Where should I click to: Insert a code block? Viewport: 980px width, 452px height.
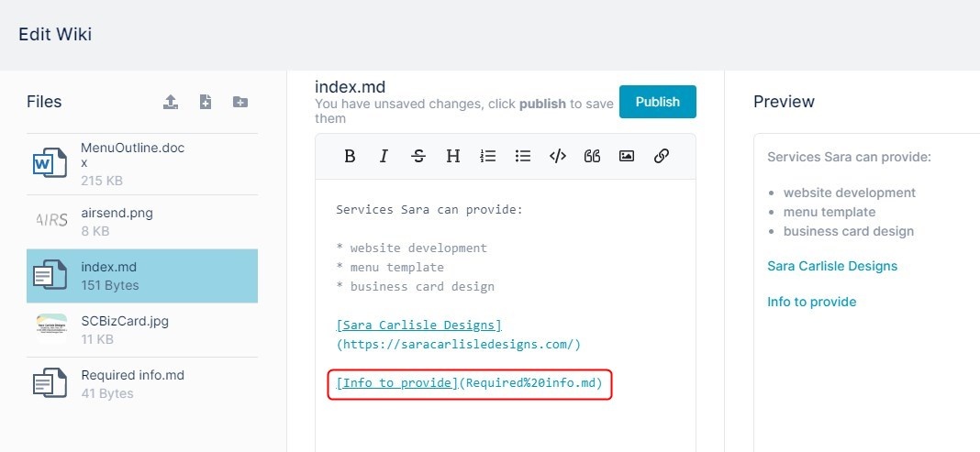tap(558, 156)
